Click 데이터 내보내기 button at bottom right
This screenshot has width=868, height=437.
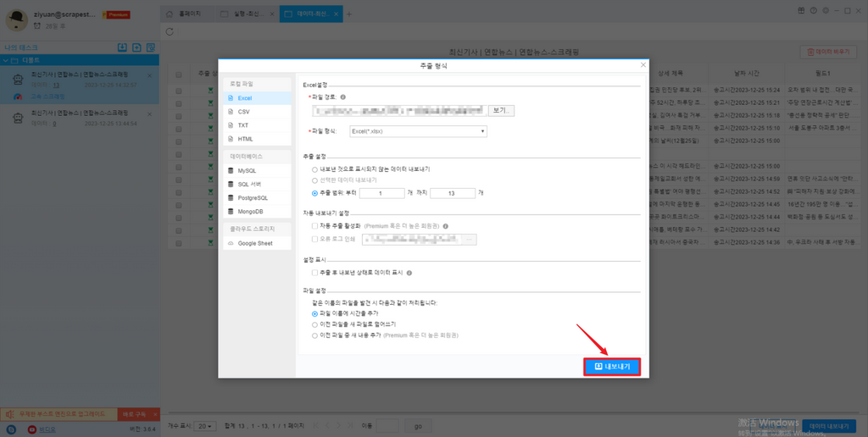[829, 426]
